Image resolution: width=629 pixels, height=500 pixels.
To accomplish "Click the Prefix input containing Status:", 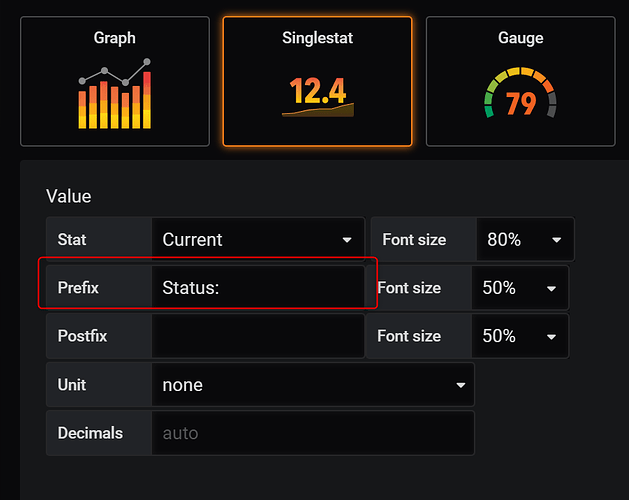I will coord(257,288).
